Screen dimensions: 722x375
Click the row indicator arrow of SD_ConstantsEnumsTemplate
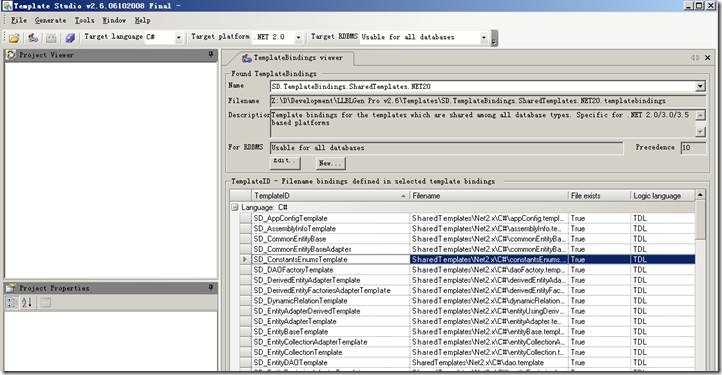click(x=245, y=259)
